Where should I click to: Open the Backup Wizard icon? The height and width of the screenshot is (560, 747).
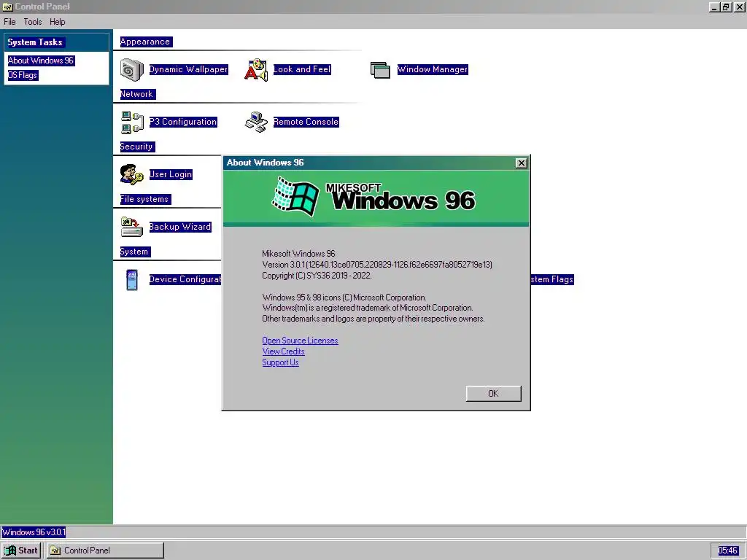coord(131,227)
